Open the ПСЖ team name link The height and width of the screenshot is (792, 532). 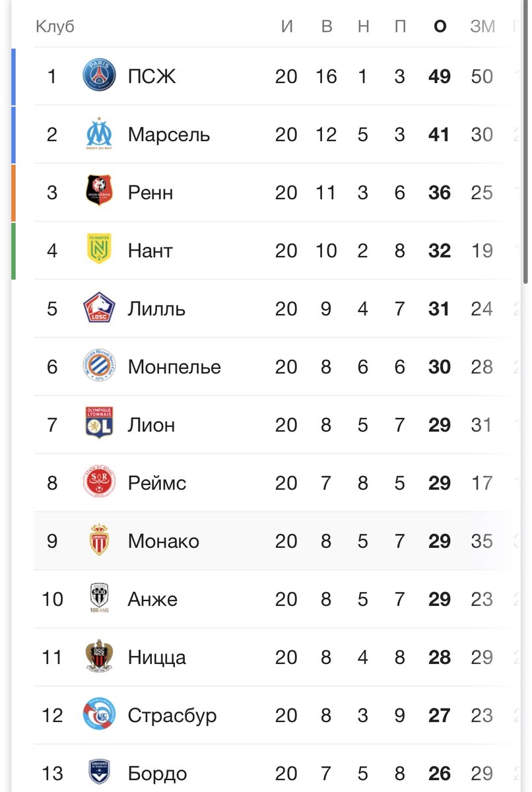(152, 77)
